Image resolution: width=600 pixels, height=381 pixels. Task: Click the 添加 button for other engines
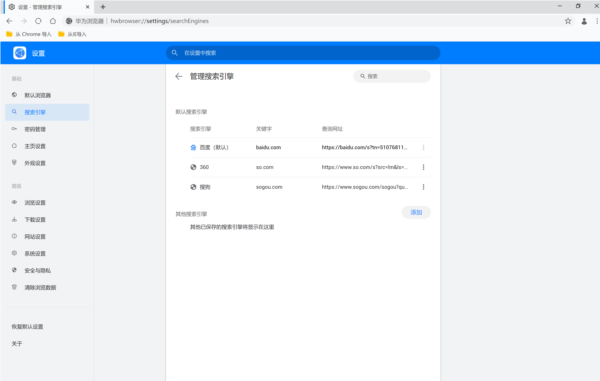[416, 212]
